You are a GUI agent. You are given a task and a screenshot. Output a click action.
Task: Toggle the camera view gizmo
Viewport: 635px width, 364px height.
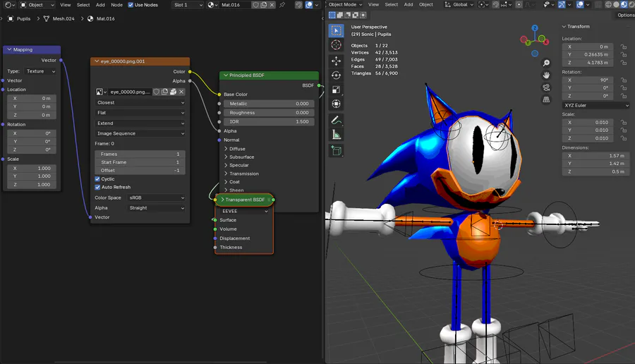546,87
